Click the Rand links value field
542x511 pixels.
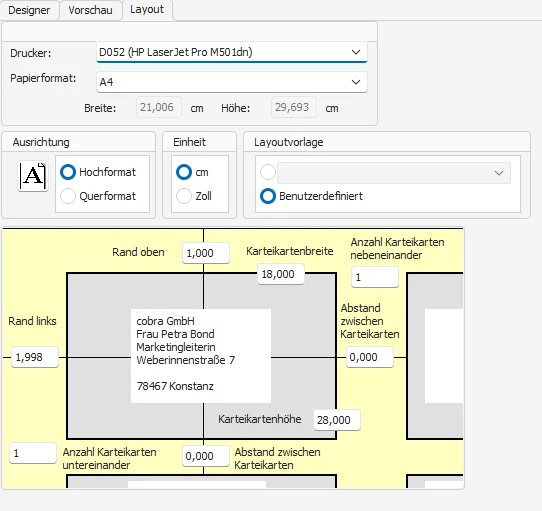point(35,357)
